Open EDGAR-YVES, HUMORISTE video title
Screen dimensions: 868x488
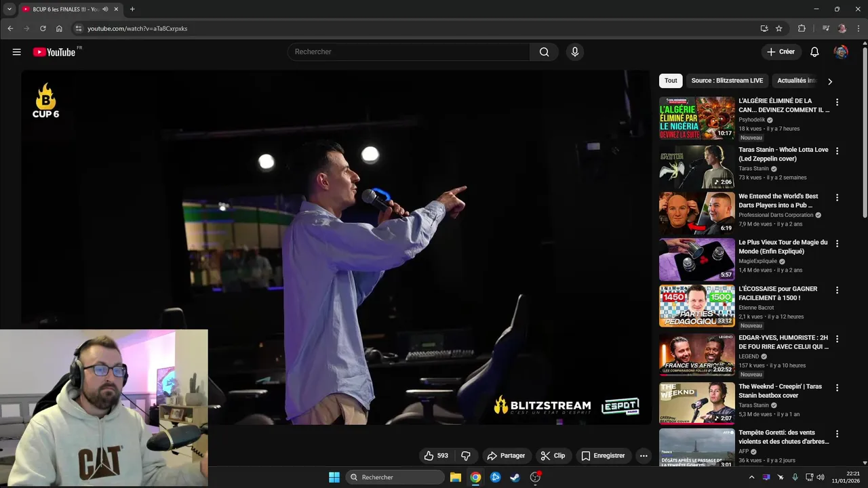click(x=783, y=342)
